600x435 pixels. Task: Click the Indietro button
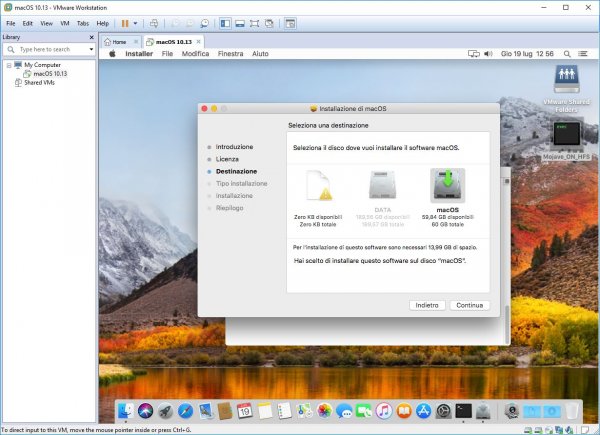(427, 305)
